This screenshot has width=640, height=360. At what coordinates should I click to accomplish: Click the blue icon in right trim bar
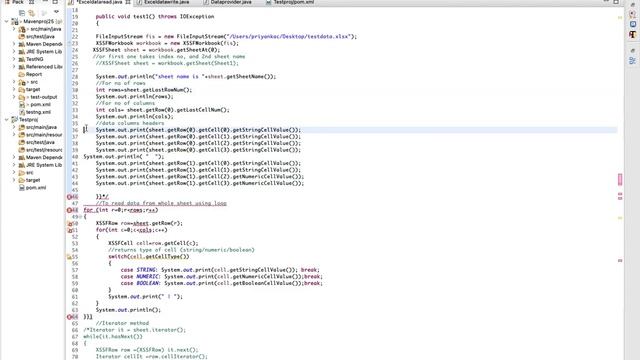coord(633,24)
